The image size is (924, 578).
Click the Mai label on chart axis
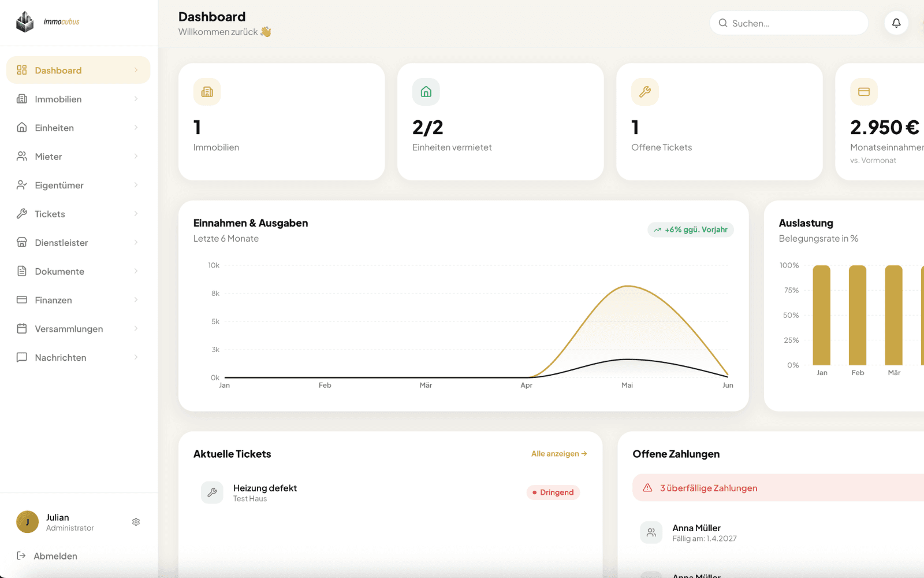tap(627, 385)
